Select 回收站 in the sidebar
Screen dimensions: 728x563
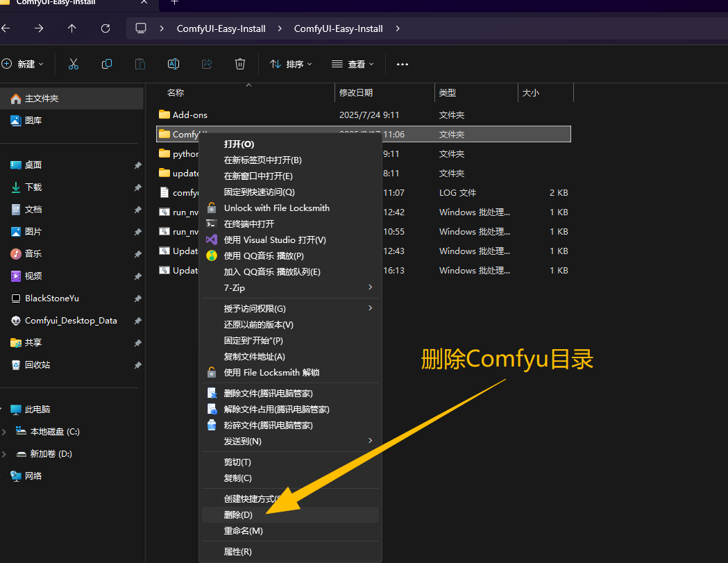(37, 365)
